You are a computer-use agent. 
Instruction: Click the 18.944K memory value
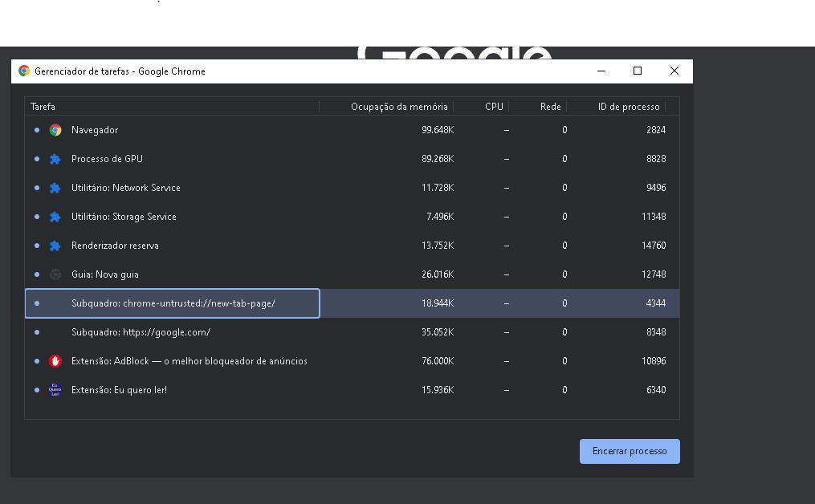pyautogui.click(x=438, y=303)
